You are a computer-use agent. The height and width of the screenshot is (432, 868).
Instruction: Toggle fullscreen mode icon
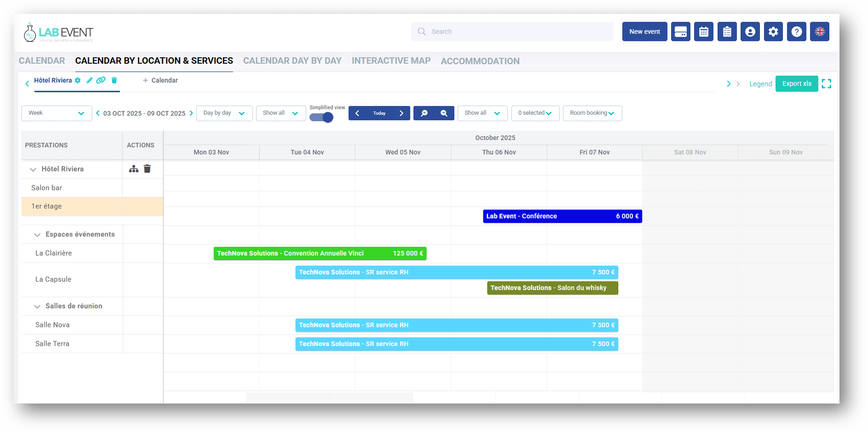(x=826, y=84)
